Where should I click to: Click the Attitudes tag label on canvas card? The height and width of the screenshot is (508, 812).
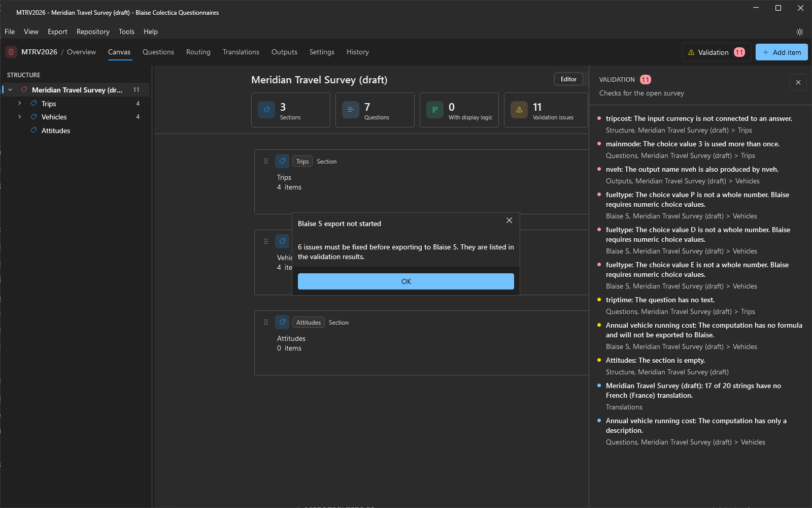(309, 322)
